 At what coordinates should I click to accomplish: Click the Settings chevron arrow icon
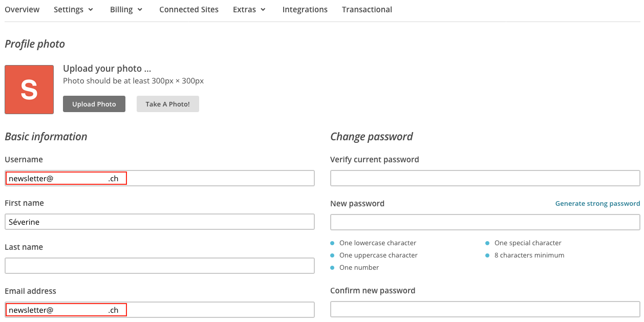tap(91, 10)
